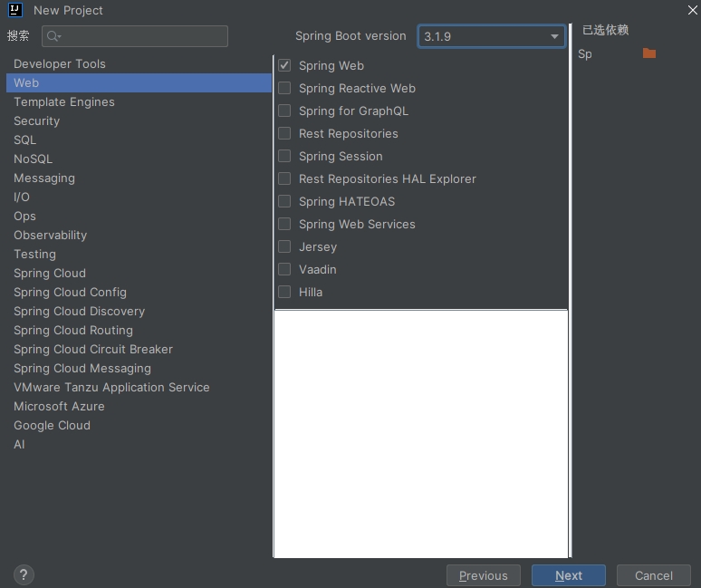Check the Hilla checkbox
701x588 pixels.
point(284,292)
